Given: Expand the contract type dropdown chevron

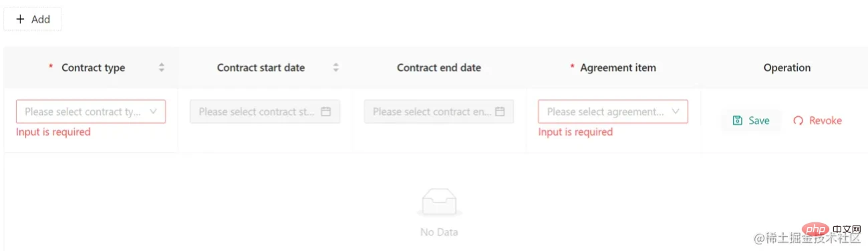Looking at the screenshot, I should pyautogui.click(x=153, y=111).
